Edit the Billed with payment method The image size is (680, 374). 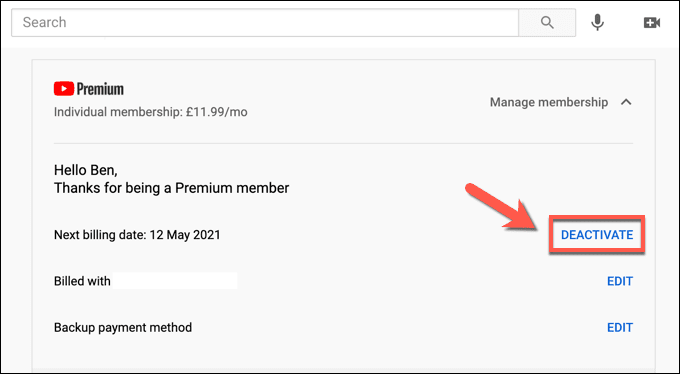(x=620, y=281)
